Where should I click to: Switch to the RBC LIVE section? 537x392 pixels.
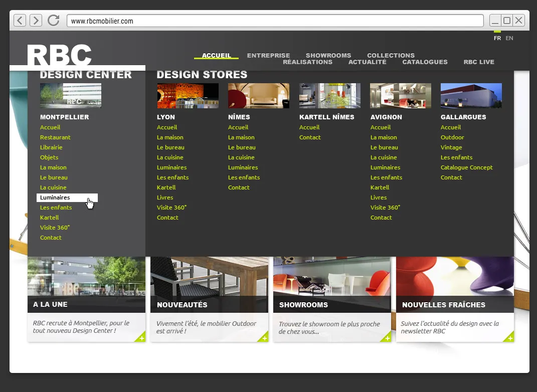point(479,62)
